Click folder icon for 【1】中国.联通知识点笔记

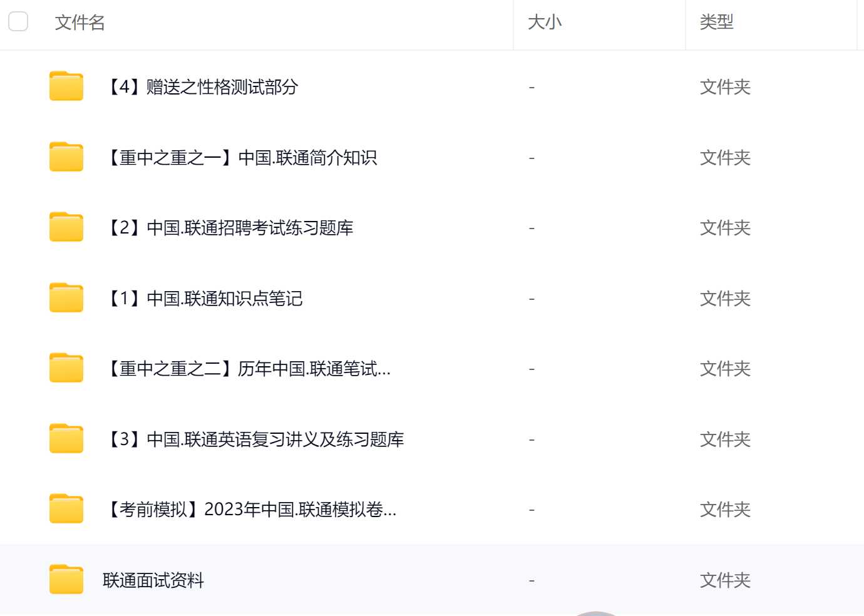click(66, 298)
